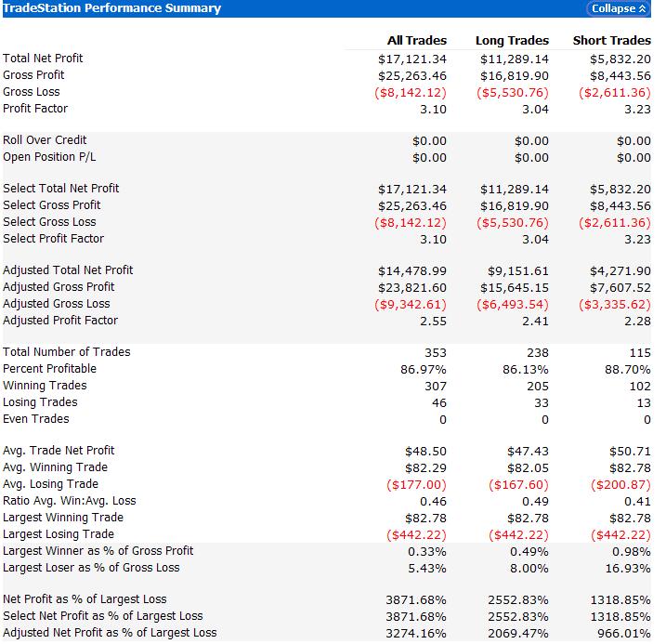The image size is (666, 644).
Task: Click the Roll Over Credit label
Action: (x=45, y=140)
